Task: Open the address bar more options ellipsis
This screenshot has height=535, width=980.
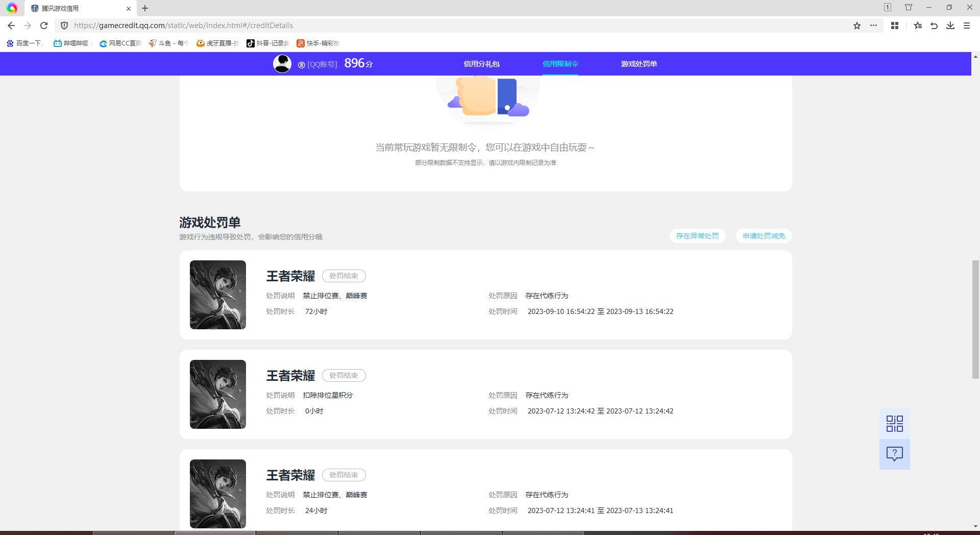Action: [873, 26]
